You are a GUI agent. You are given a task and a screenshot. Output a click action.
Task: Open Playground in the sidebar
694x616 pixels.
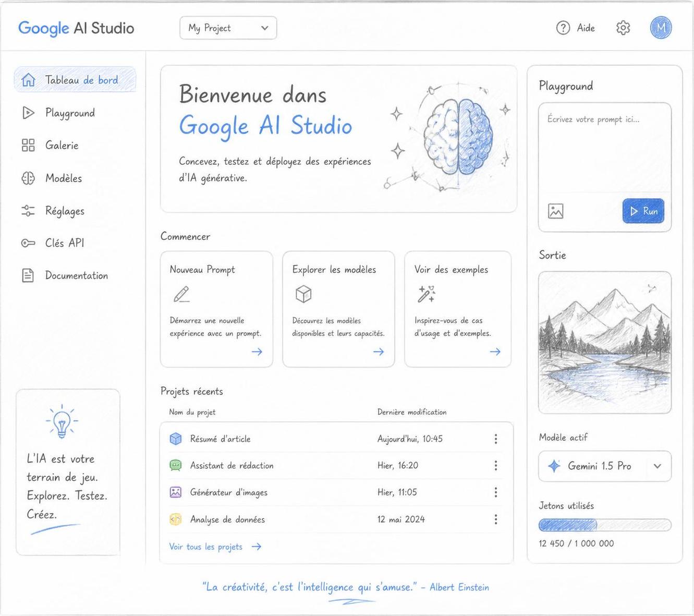point(70,113)
